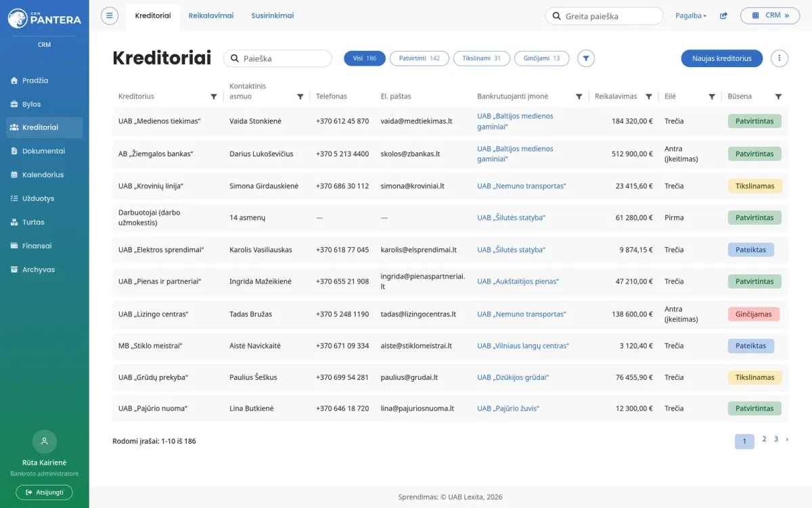Go to page 2 of the results
The image size is (812, 508).
point(764,439)
